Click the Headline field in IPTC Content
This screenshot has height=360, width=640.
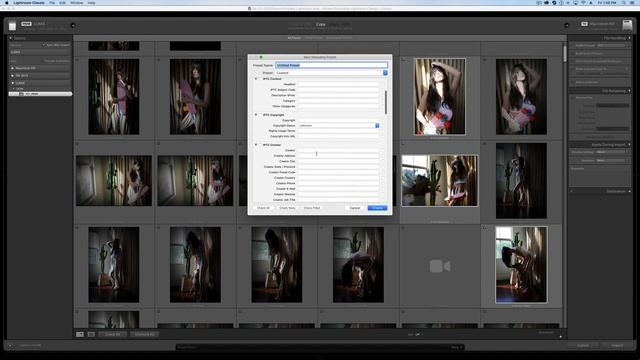tap(338, 84)
